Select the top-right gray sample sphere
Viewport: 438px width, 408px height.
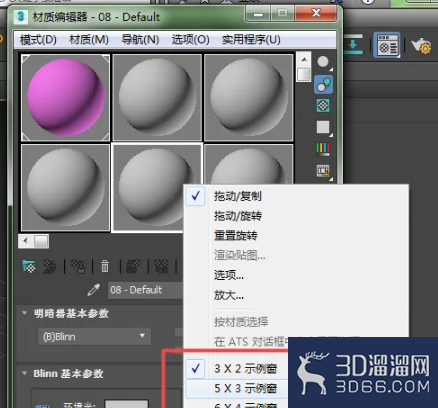[x=249, y=98]
